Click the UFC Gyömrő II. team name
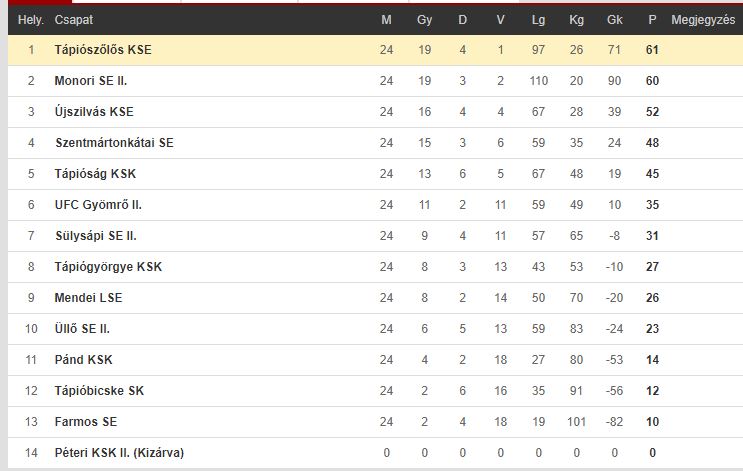The height and width of the screenshot is (471, 743). point(98,205)
